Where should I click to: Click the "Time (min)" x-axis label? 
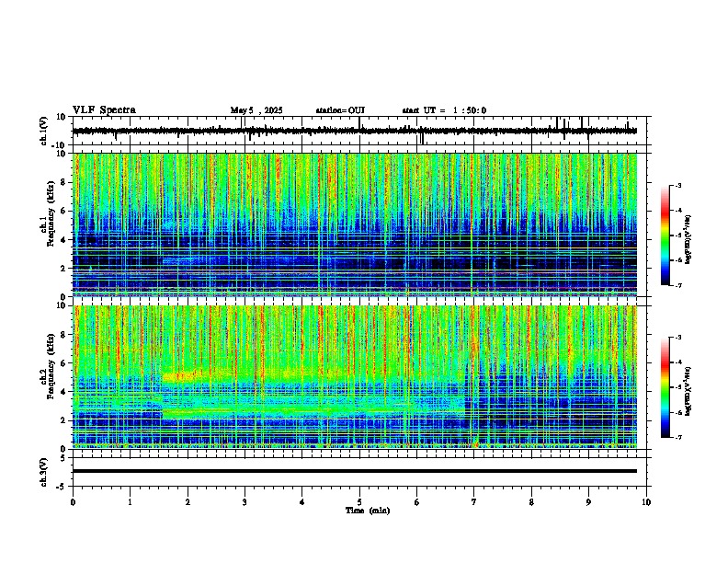pos(368,511)
